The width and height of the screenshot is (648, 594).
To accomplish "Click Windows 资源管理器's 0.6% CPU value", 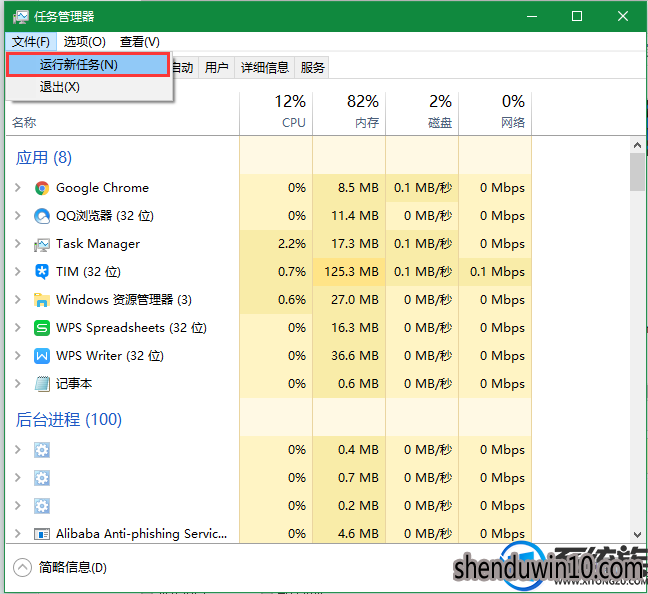I will tap(292, 300).
